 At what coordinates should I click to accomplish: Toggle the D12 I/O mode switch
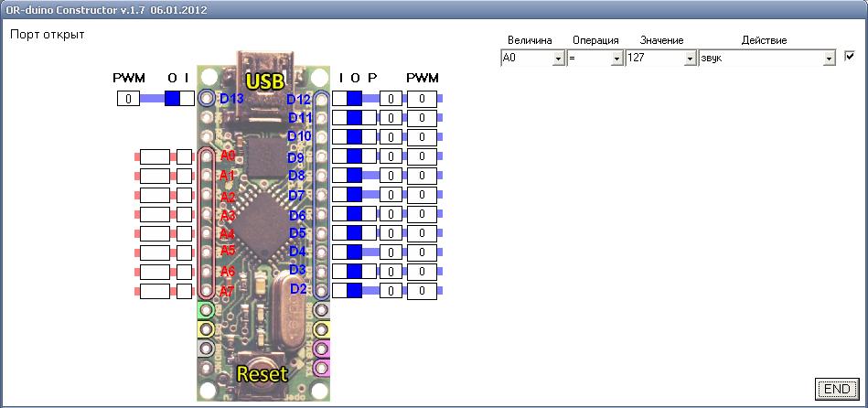coord(347,99)
